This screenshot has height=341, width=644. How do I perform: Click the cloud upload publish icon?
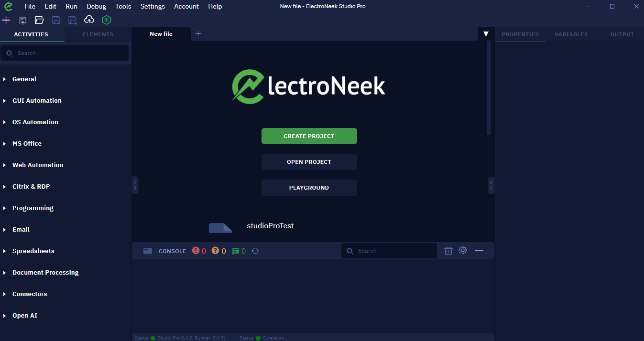point(89,20)
